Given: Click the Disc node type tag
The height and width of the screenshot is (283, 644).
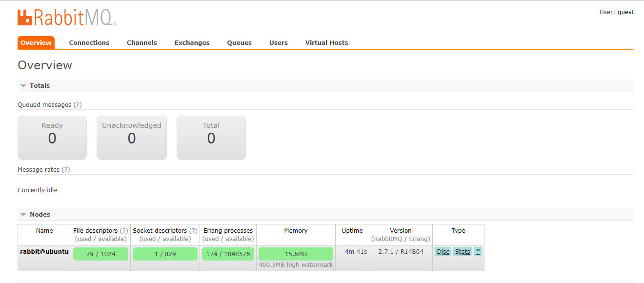Looking at the screenshot, I should (443, 252).
